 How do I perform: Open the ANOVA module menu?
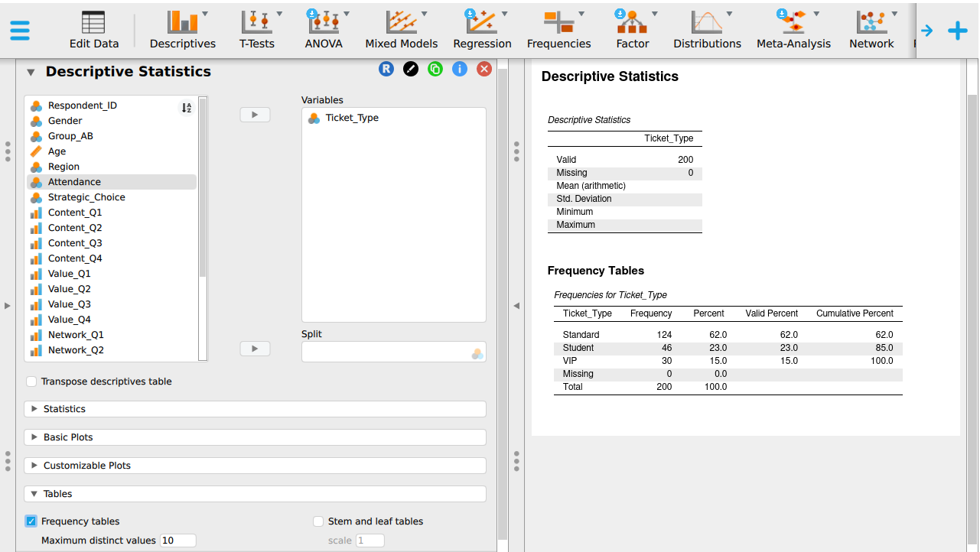point(324,31)
